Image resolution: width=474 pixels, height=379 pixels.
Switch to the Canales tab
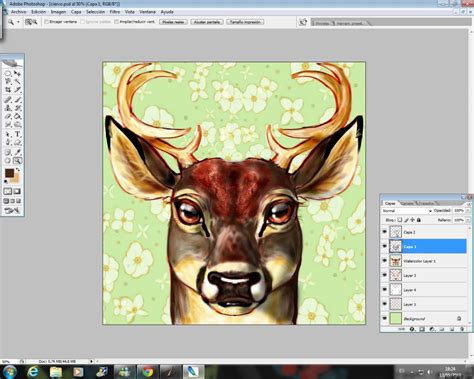coord(407,203)
